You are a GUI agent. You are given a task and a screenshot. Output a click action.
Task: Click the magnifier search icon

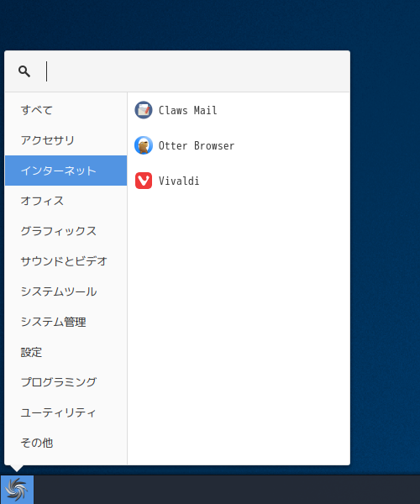tap(24, 71)
